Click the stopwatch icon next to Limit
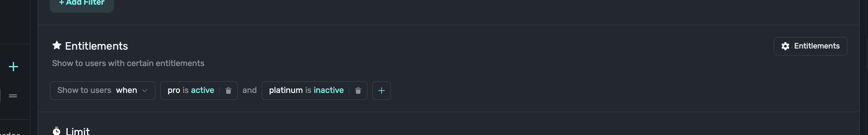Image resolution: width=868 pixels, height=135 pixels. (x=57, y=131)
